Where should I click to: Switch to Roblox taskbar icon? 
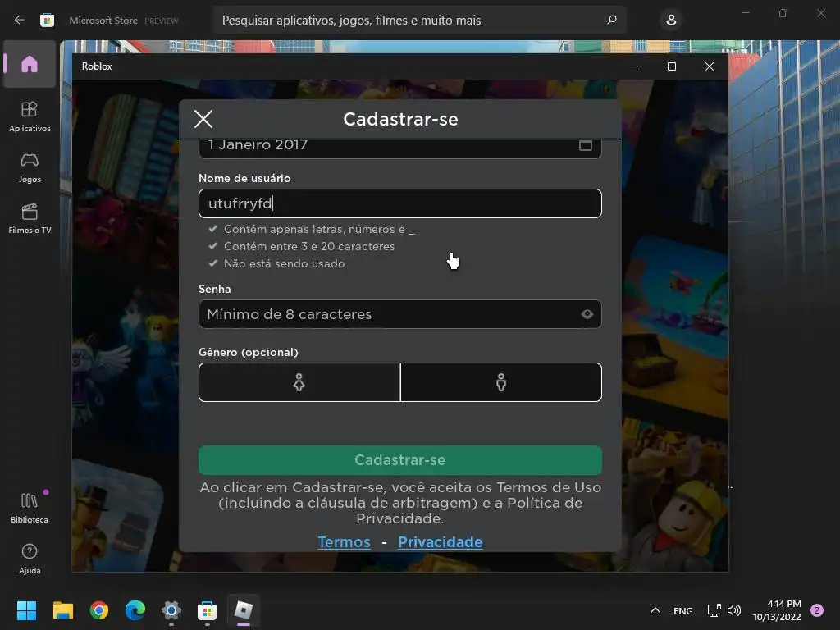[243, 610]
